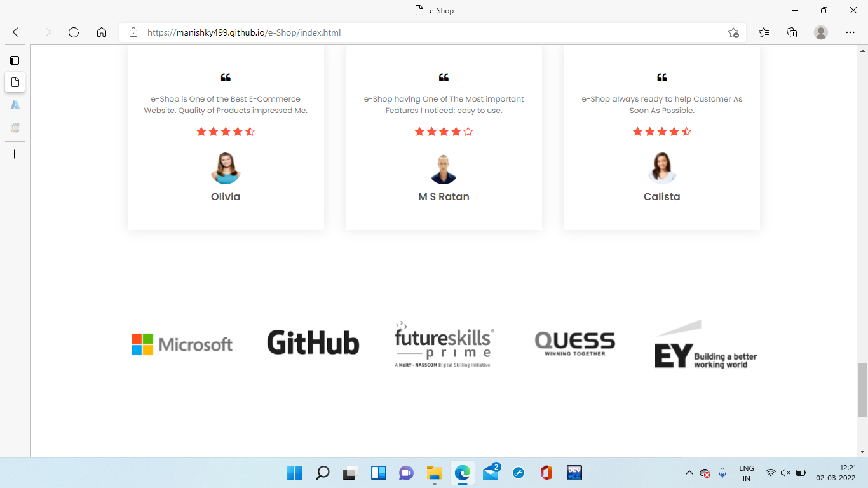Click the name M S Ratan

click(x=444, y=197)
